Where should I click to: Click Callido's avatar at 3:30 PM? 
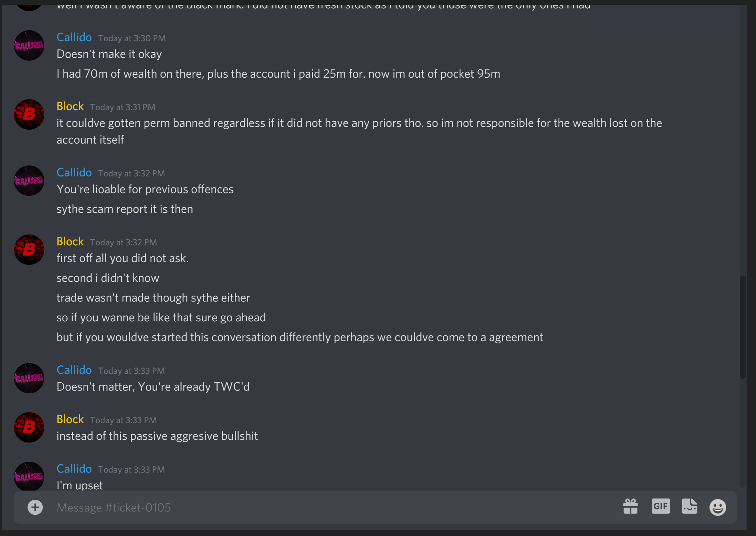29,45
